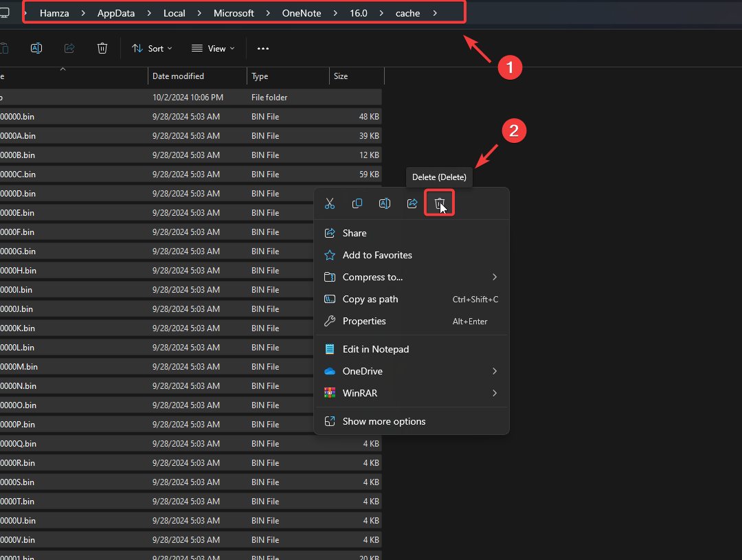
Task: Click the Rename icon in context menu
Action: 385,203
